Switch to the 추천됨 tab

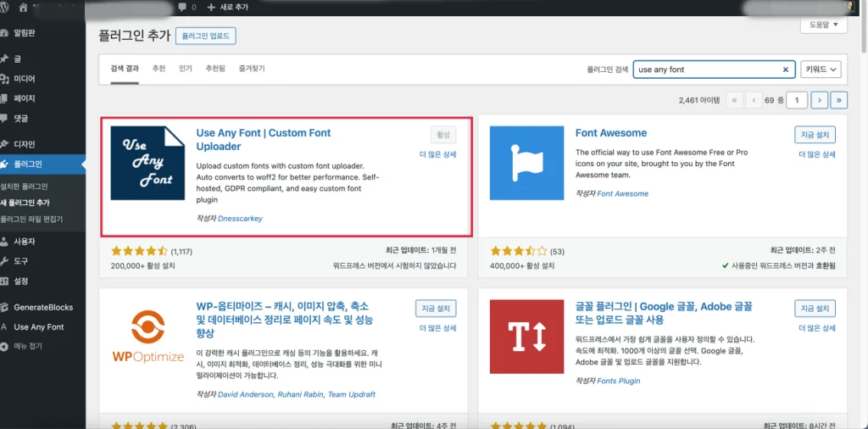[x=215, y=69]
